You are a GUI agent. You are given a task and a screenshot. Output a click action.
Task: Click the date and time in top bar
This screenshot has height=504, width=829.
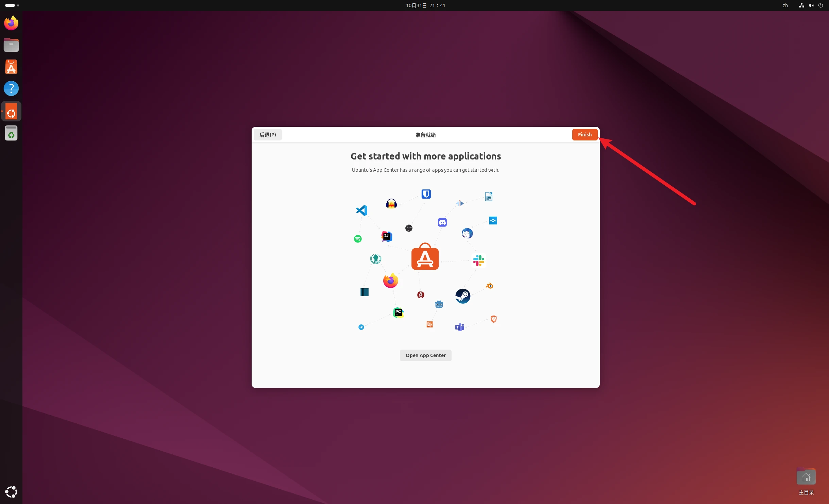point(425,5)
